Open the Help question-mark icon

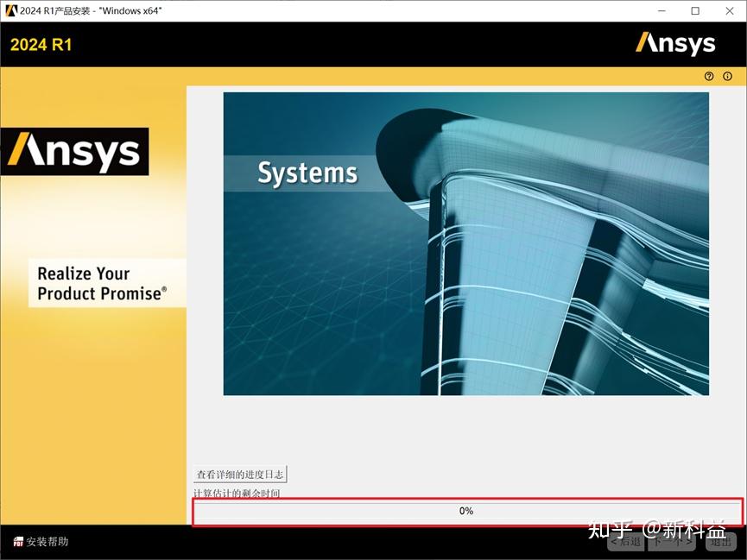pos(708,76)
